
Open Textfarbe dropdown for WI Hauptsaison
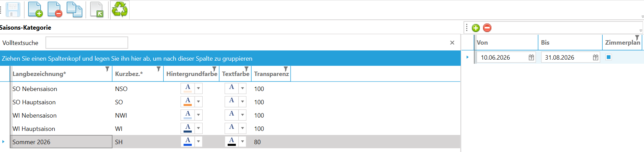point(242,128)
